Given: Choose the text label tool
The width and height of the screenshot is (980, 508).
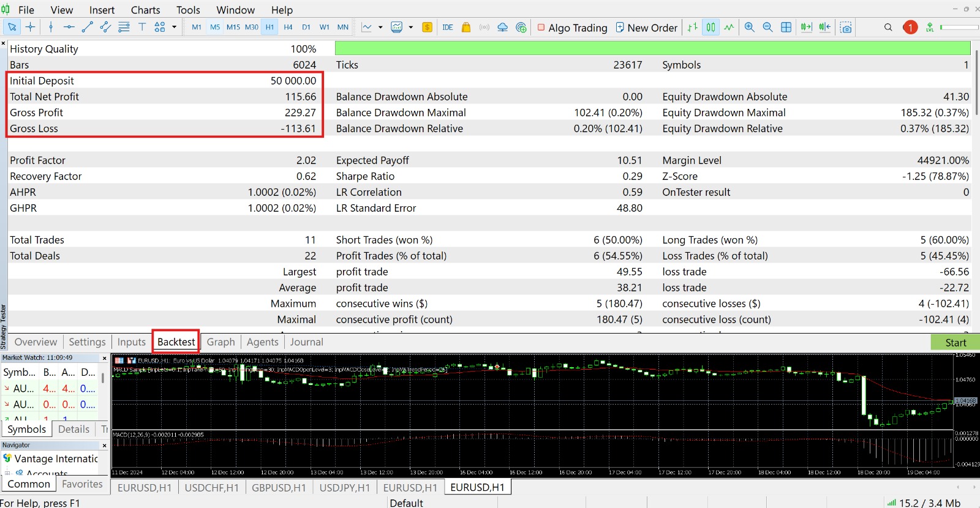Looking at the screenshot, I should (142, 27).
